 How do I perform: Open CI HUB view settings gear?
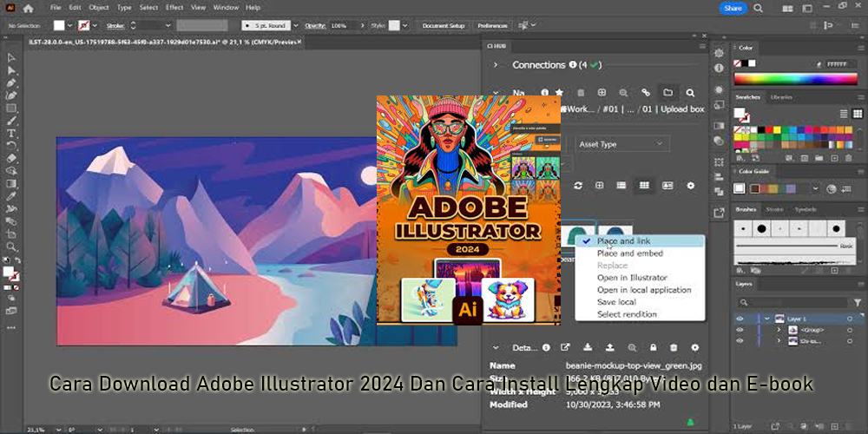pos(690,186)
